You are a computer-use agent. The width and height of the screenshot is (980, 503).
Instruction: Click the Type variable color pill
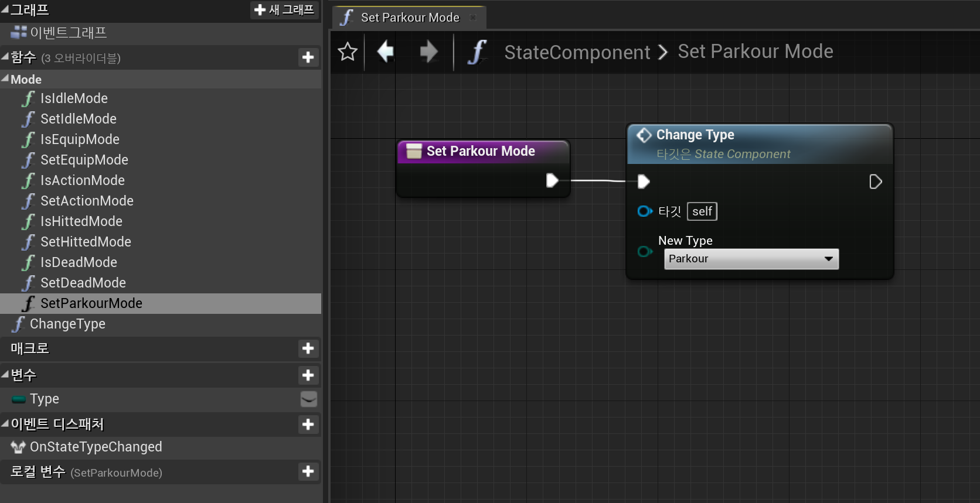click(19, 399)
